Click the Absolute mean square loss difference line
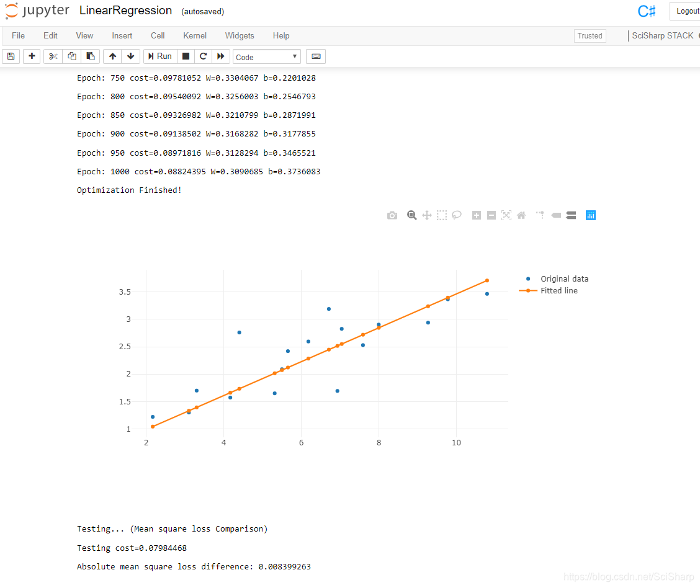 (x=194, y=566)
